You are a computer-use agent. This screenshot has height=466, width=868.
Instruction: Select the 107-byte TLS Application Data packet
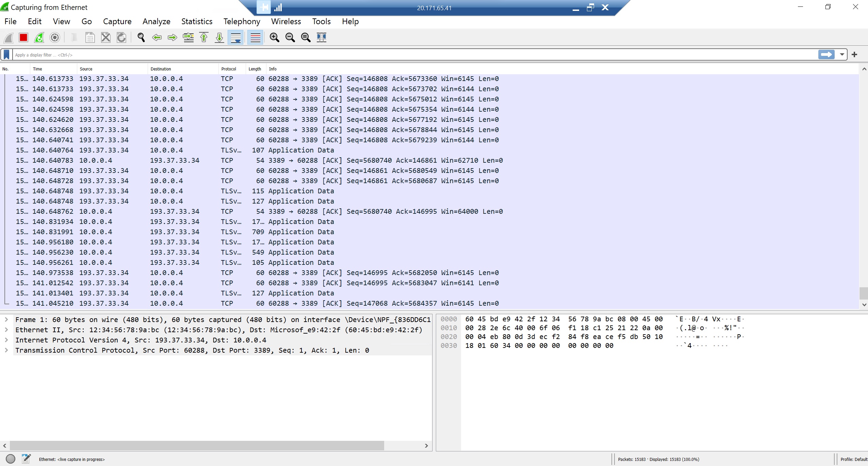430,150
